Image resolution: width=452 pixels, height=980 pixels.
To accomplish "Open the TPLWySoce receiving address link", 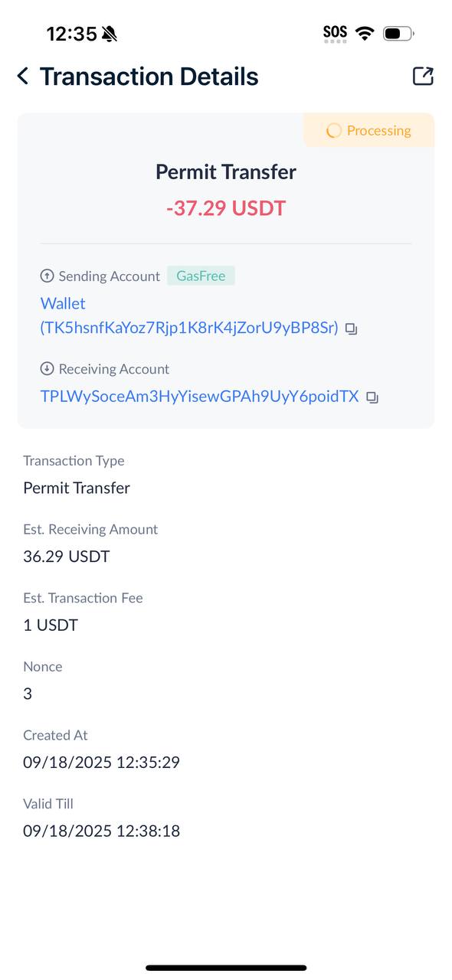I will [x=199, y=397].
